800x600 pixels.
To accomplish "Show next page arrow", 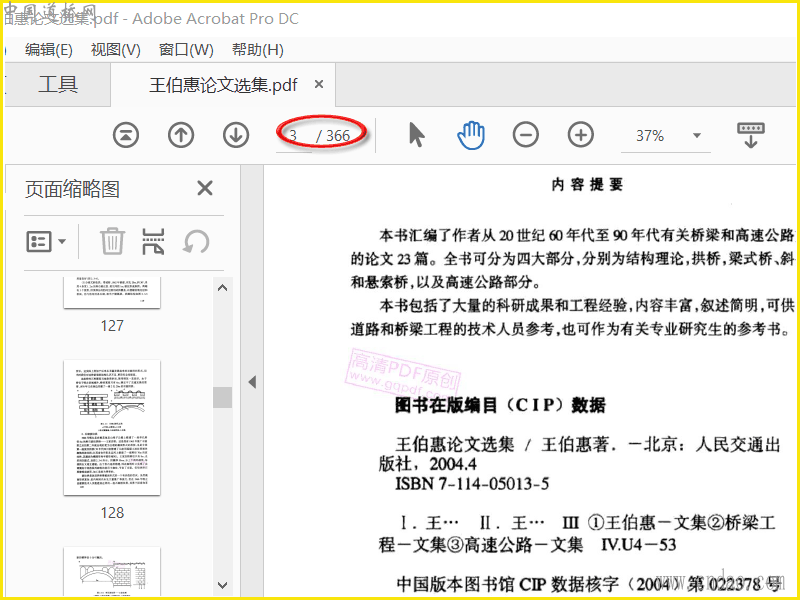I will [x=236, y=135].
